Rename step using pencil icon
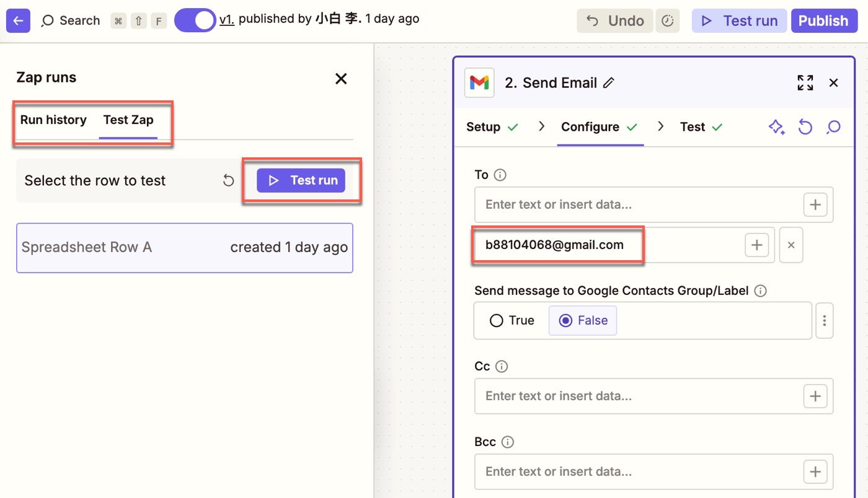 coord(609,83)
